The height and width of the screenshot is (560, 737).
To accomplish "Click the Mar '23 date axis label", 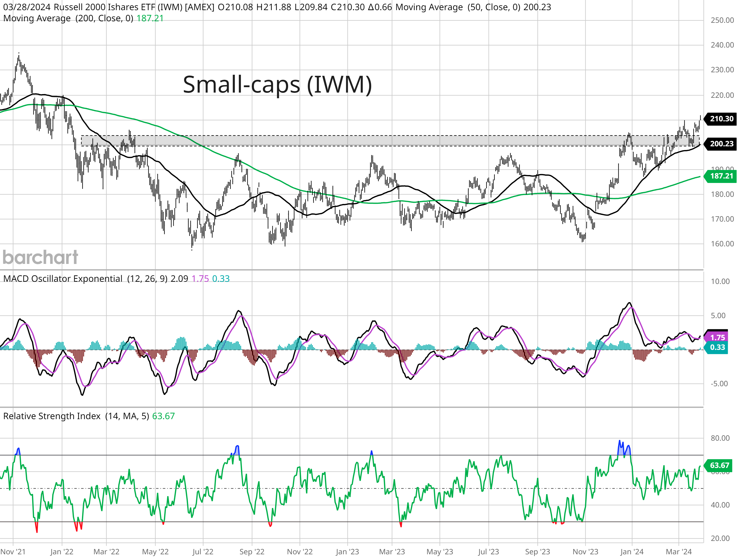I will click(392, 552).
